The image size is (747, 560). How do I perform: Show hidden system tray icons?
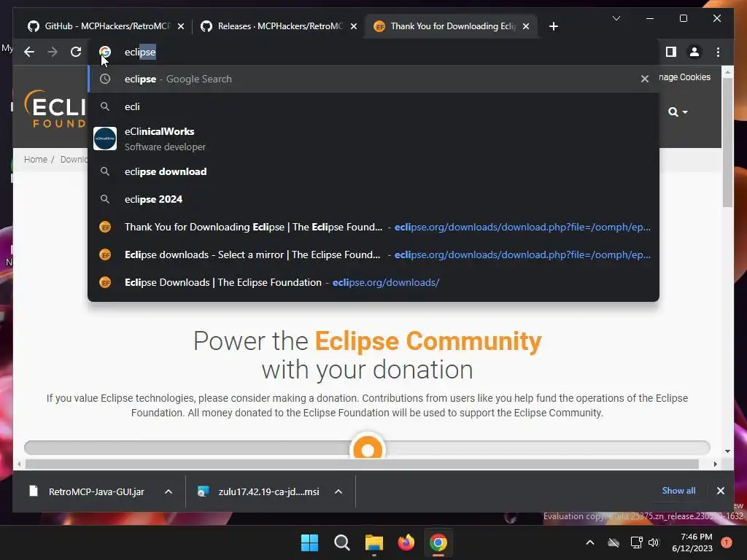[x=589, y=542]
